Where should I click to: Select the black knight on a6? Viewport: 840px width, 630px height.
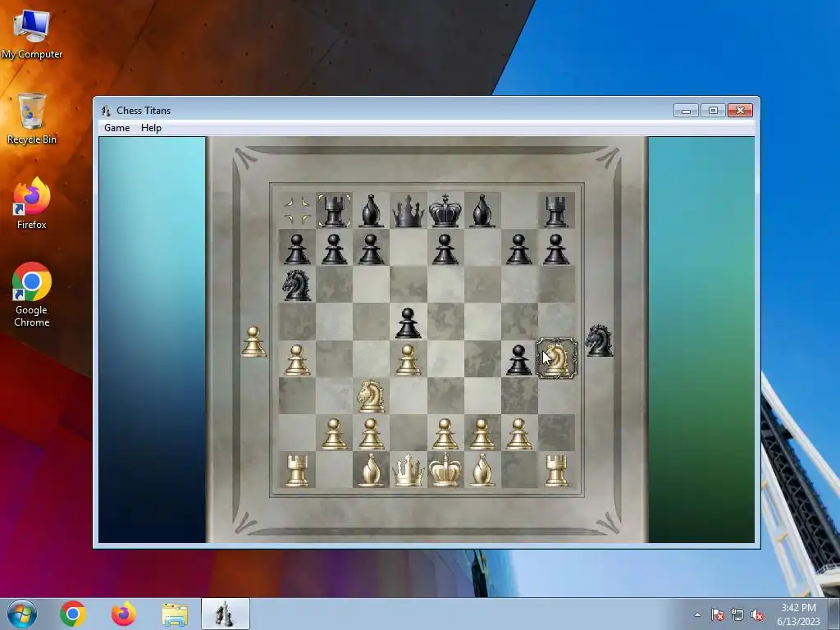pyautogui.click(x=297, y=285)
